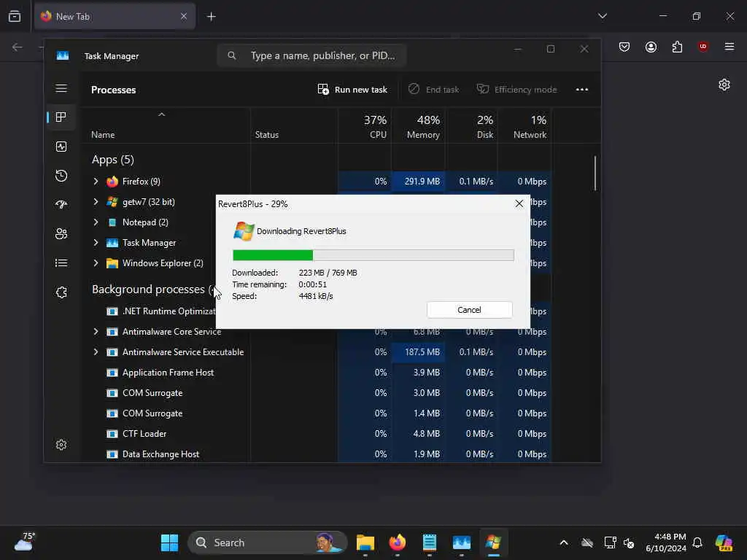Viewport: 747px width, 560px height.
Task: Click Firefox's 291.9 MB memory cell
Action: [x=418, y=182]
